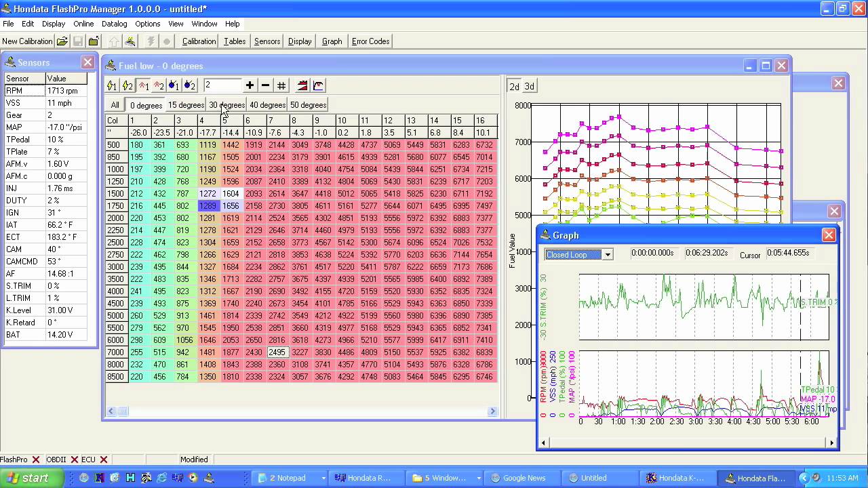Click the 8500 RPM row header
The height and width of the screenshot is (488, 868).
(x=117, y=376)
